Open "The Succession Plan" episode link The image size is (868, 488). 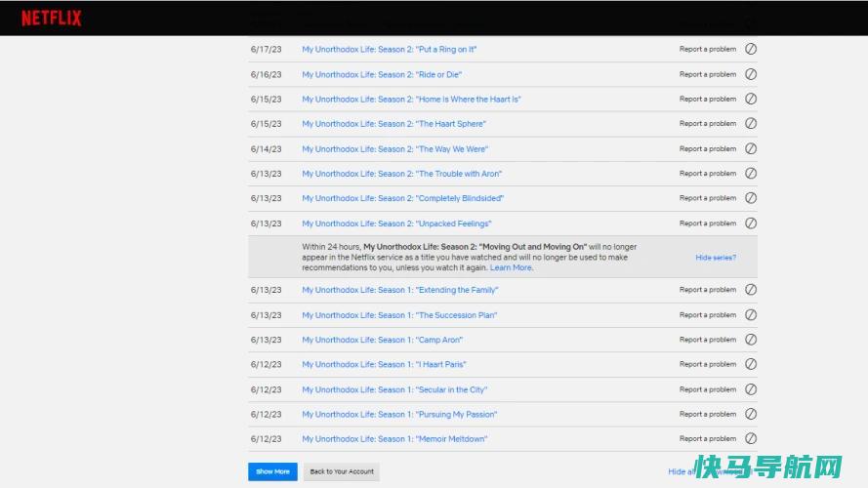399,315
